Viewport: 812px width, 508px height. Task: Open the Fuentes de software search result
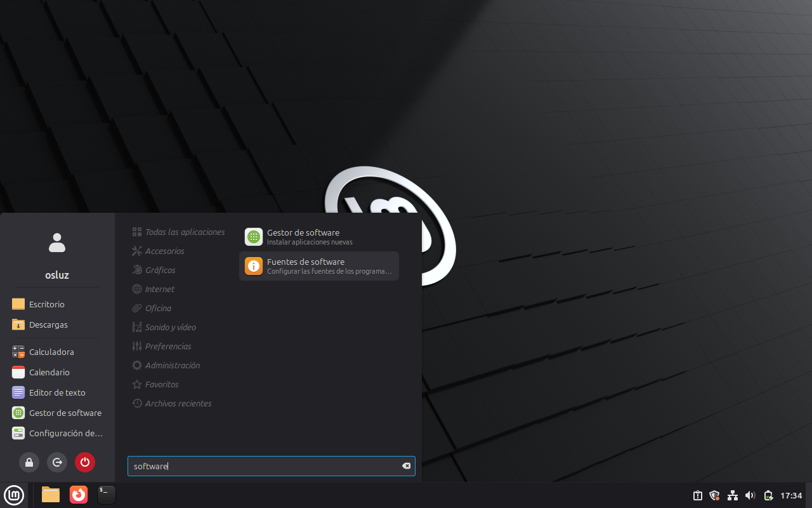[319, 266]
